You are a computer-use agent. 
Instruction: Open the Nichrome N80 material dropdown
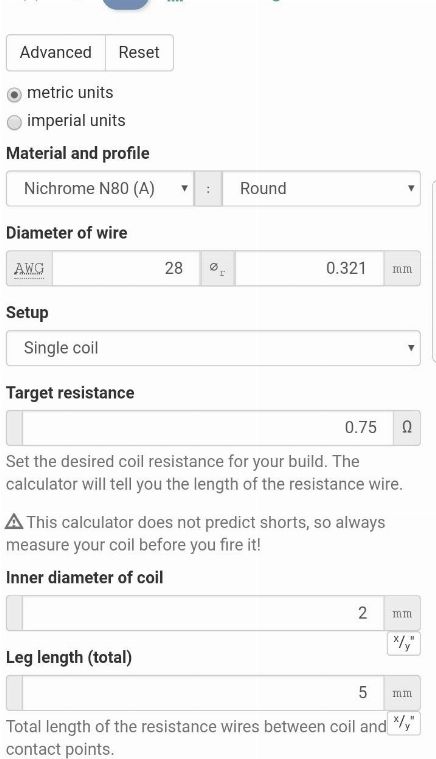100,188
